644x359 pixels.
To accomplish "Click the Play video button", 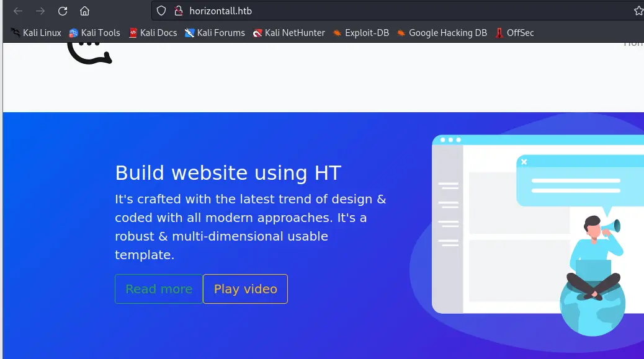I will tap(245, 289).
